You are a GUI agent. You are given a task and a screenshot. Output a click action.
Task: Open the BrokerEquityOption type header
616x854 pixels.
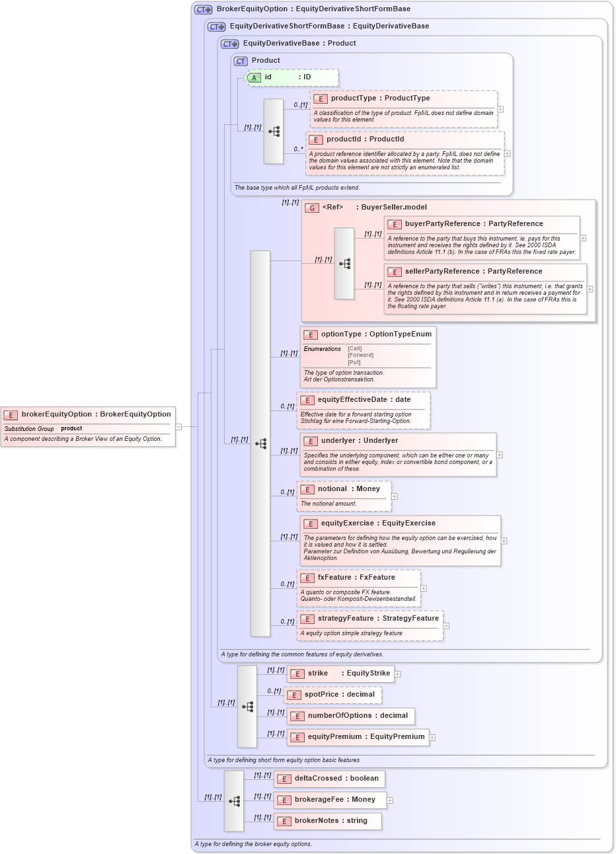(x=313, y=9)
